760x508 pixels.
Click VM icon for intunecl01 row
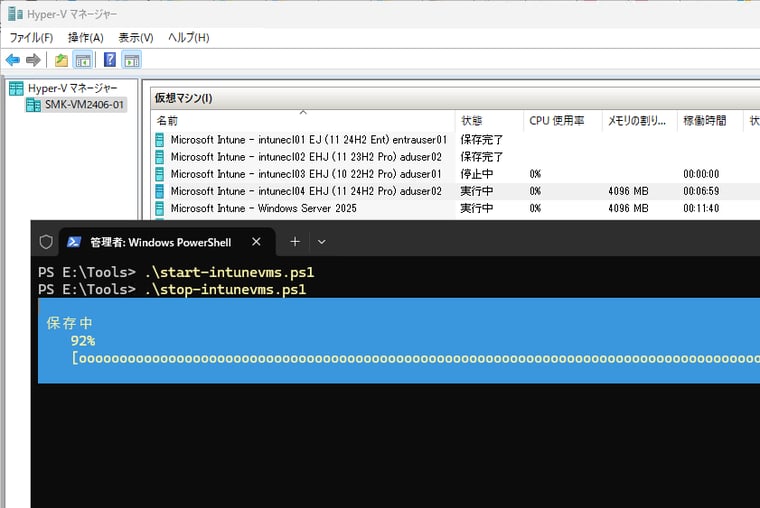click(159, 140)
